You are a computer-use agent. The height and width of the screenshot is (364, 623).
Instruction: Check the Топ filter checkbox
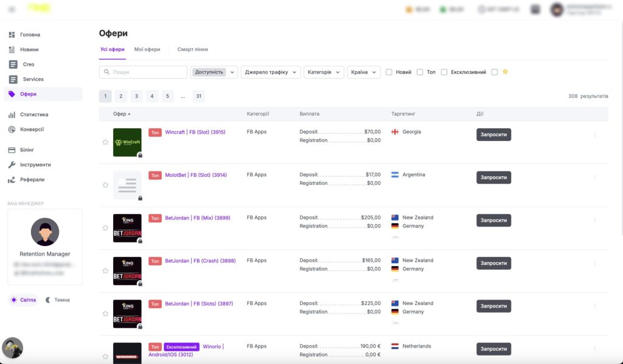coord(420,72)
